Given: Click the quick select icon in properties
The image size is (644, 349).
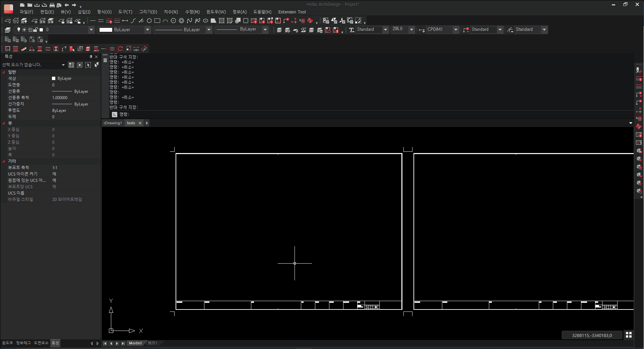Looking at the screenshot, I should [96, 65].
